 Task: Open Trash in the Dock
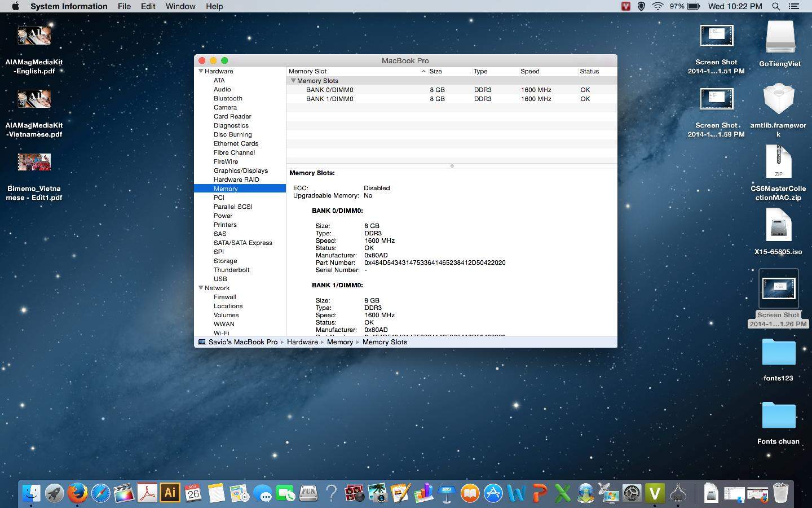[x=780, y=493]
